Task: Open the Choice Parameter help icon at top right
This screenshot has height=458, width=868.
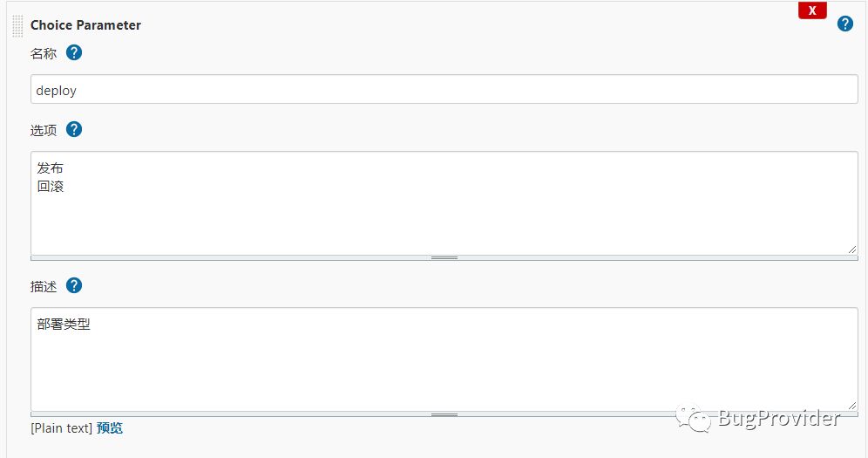Action: pos(844,24)
